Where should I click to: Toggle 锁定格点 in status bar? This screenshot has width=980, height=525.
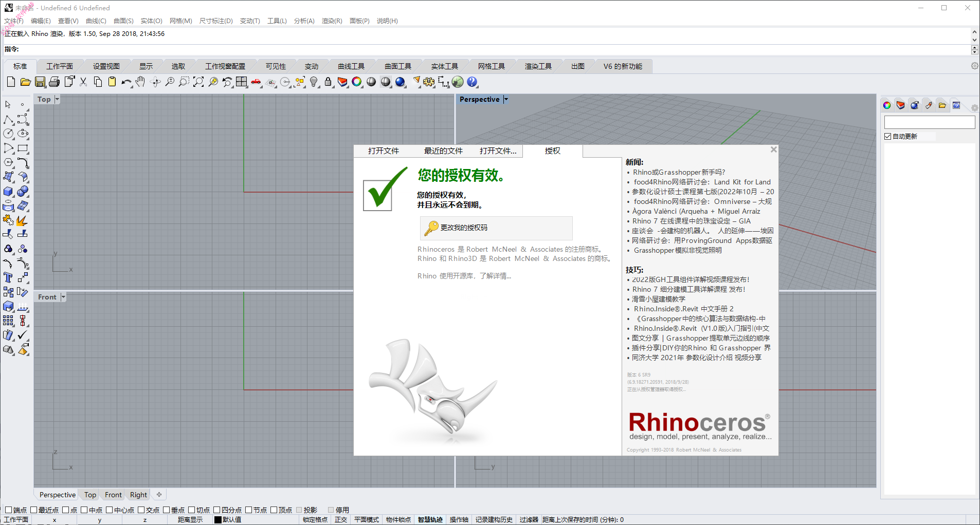pos(315,520)
